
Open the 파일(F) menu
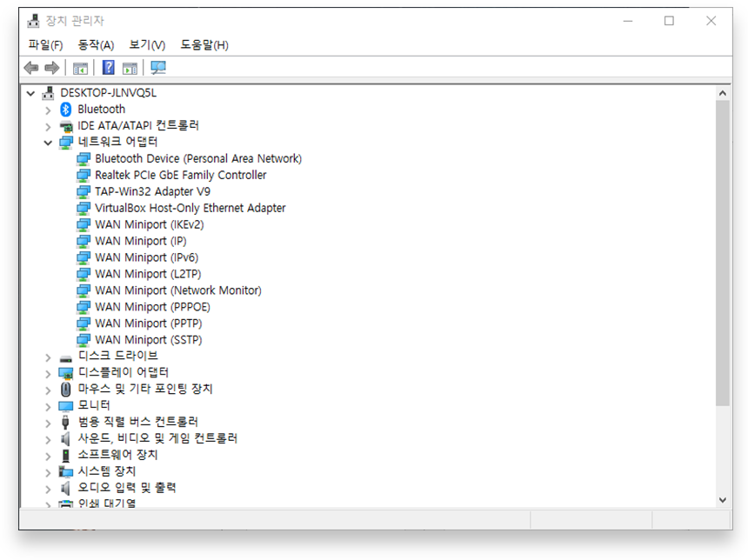(x=45, y=45)
